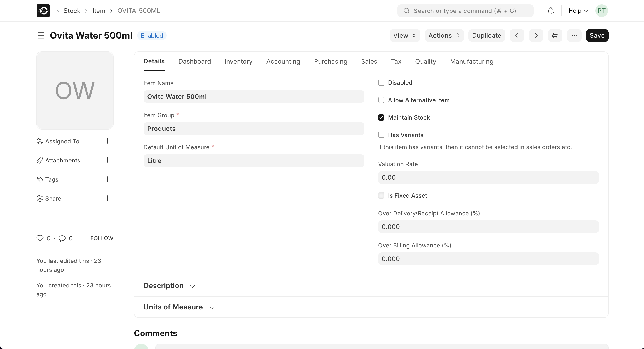Check the Allow Alternative Item checkbox

(x=381, y=100)
